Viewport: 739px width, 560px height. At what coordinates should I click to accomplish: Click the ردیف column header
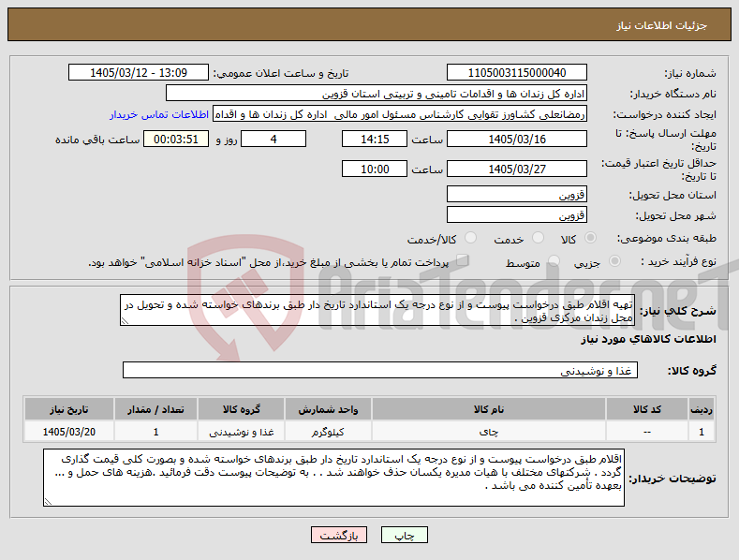(x=702, y=409)
